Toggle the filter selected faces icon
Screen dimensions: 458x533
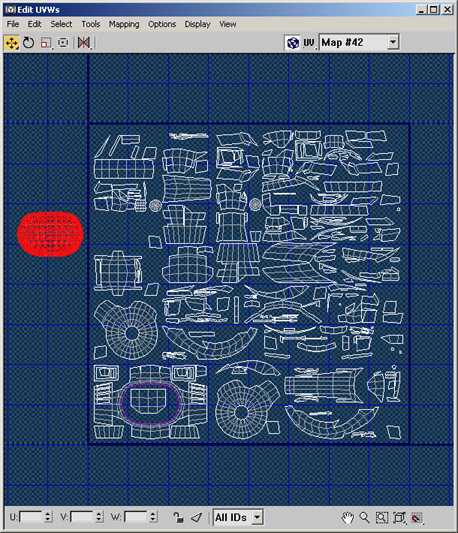click(196, 517)
